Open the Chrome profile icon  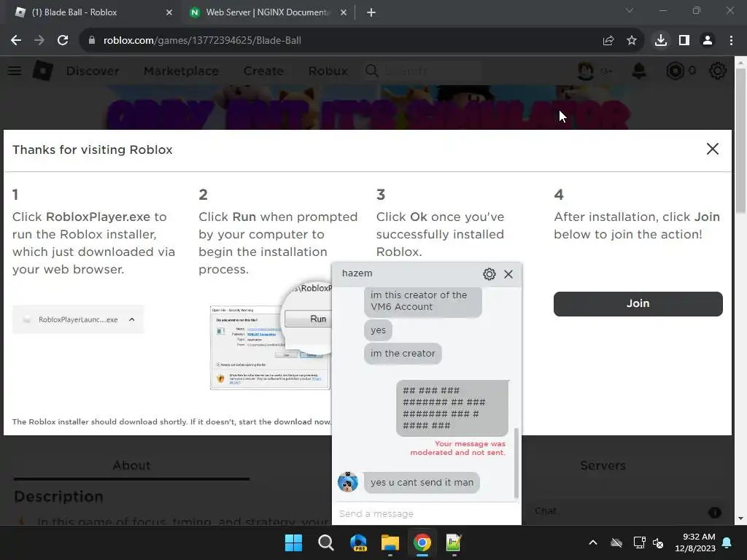708,41
